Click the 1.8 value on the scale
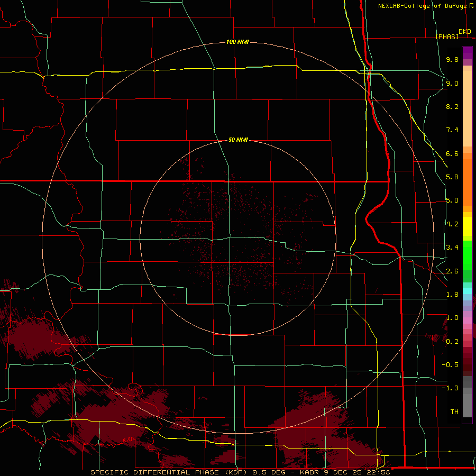Image resolution: width=476 pixels, height=476 pixels. pos(452,295)
